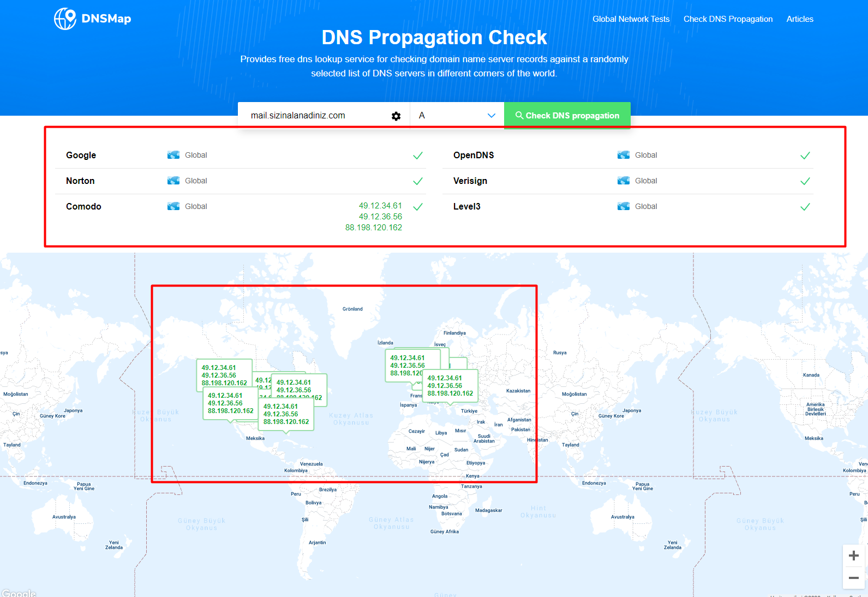Zoom in on the map with plus
Image resolution: width=868 pixels, height=597 pixels.
tap(854, 556)
